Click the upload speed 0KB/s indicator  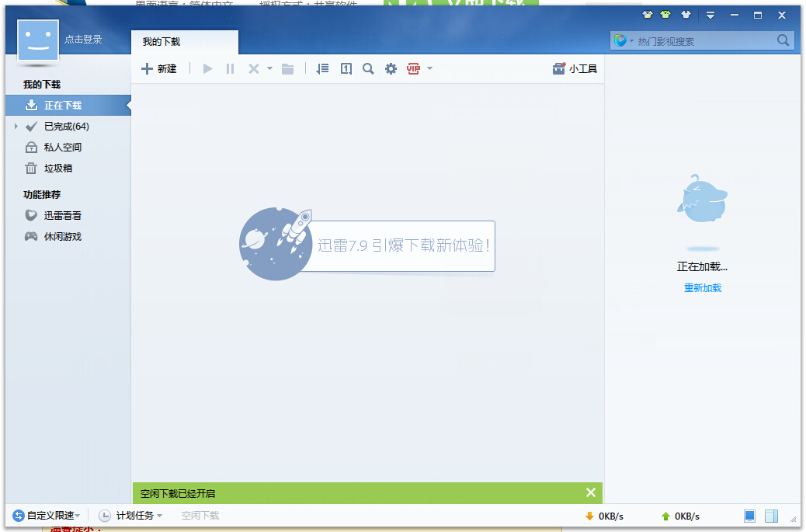point(680,516)
